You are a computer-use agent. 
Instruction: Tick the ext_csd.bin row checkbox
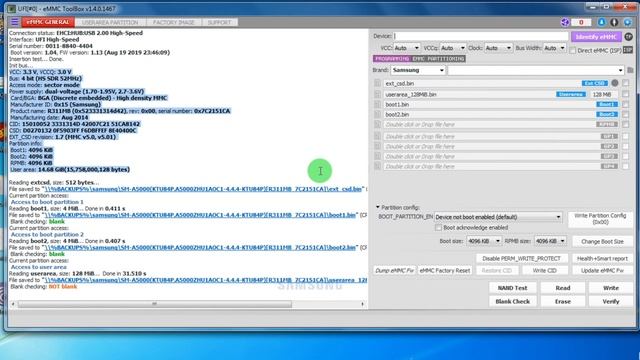626,83
